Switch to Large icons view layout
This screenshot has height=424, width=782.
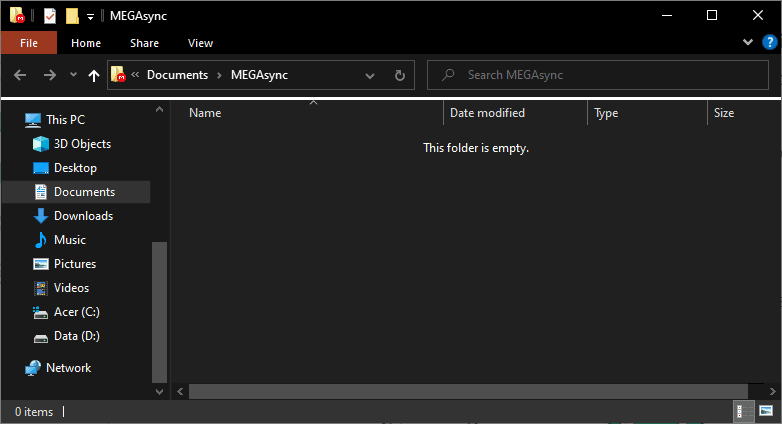click(x=766, y=411)
